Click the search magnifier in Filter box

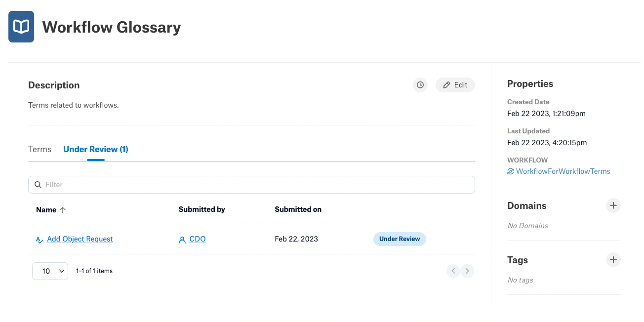point(38,185)
